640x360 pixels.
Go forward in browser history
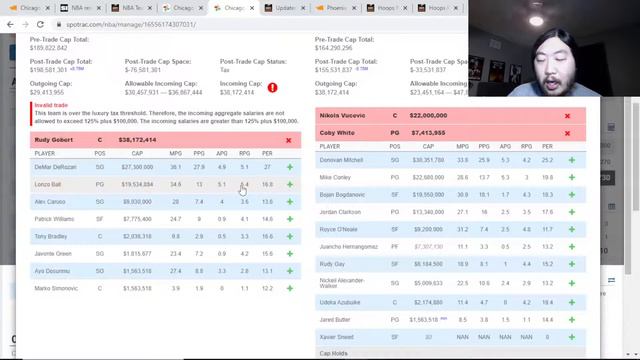pyautogui.click(x=25, y=24)
